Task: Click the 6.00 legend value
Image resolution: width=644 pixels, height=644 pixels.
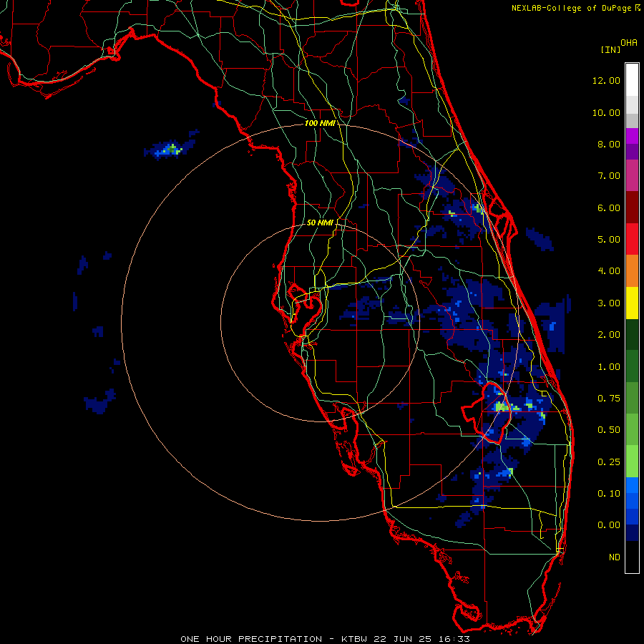Action: [609, 208]
